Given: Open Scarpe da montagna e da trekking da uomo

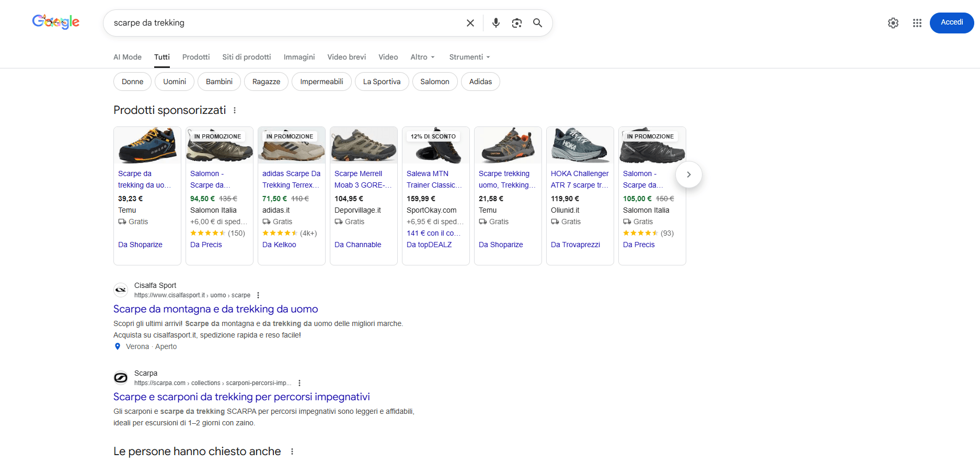Looking at the screenshot, I should 216,309.
